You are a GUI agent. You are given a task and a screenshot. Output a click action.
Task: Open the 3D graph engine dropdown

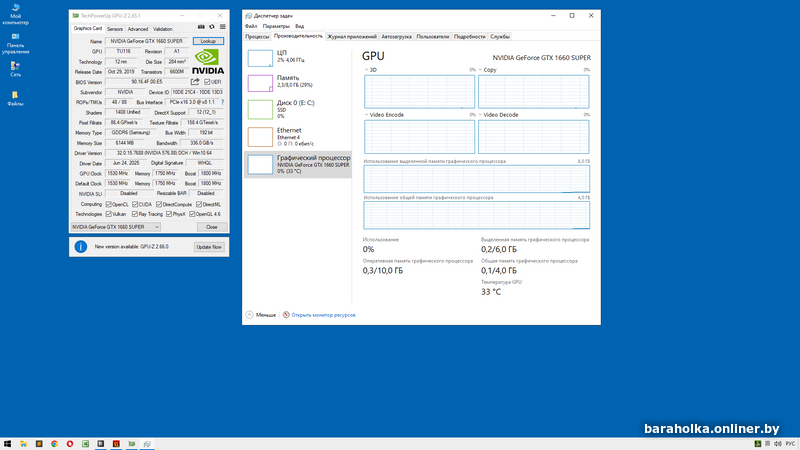click(x=366, y=70)
